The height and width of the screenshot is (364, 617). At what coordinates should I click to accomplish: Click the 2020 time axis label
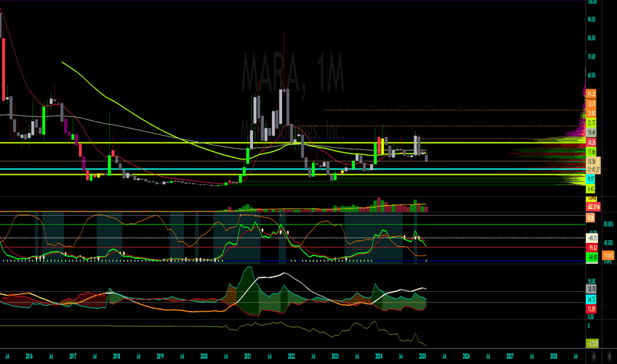(x=204, y=356)
